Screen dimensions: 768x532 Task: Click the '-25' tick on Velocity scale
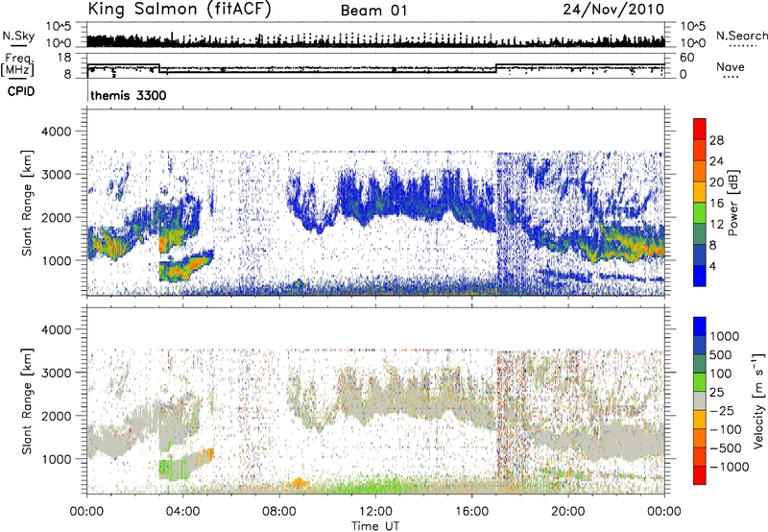point(722,411)
